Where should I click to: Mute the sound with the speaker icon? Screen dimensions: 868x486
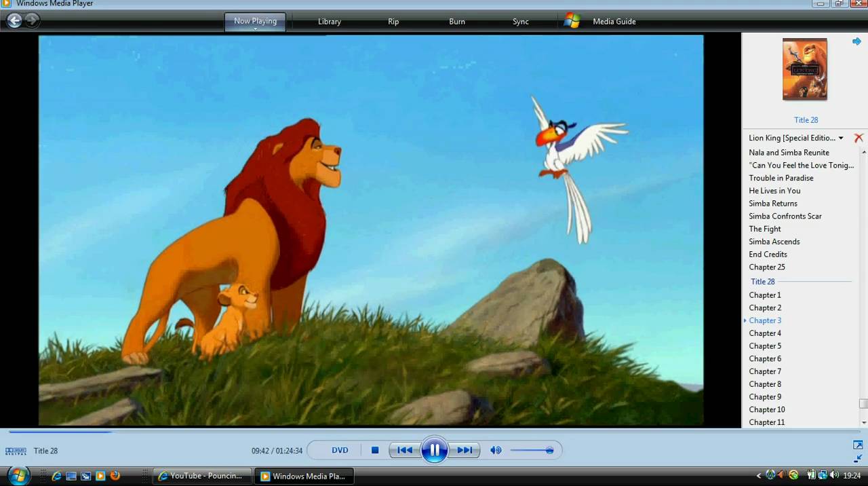[496, 450]
